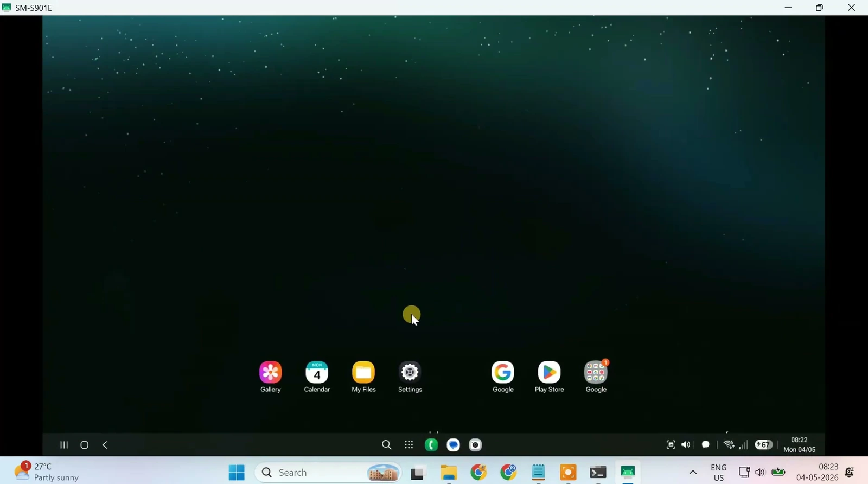Open Windows Task View

pos(417,473)
